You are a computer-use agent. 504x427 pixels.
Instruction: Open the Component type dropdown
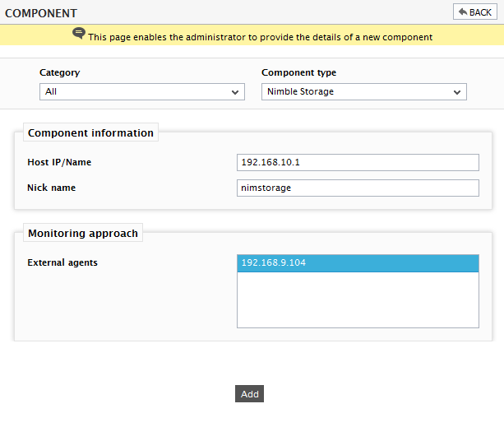click(364, 91)
